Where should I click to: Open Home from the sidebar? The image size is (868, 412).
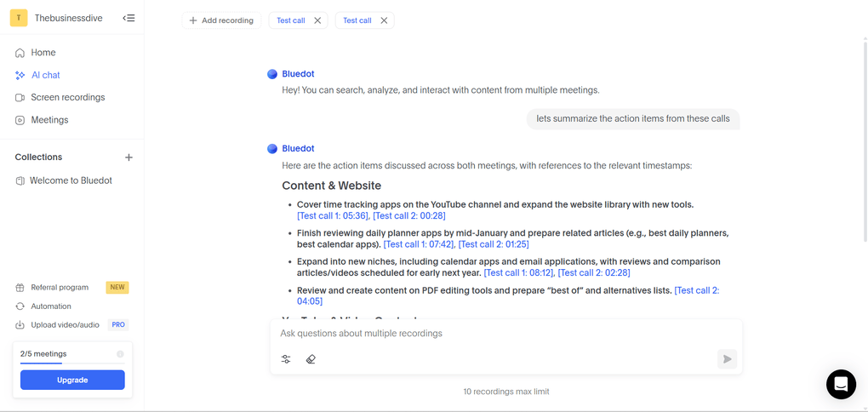click(43, 53)
